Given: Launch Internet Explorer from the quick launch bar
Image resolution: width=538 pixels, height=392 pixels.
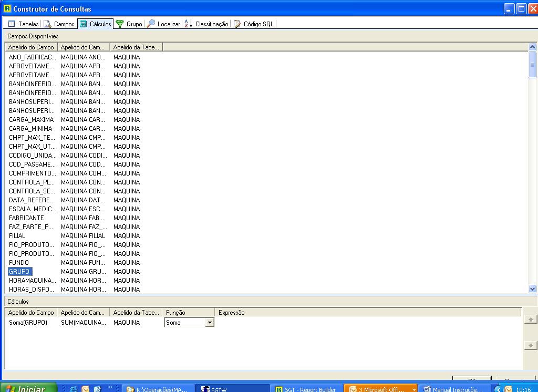Looking at the screenshot, I should 74,389.
